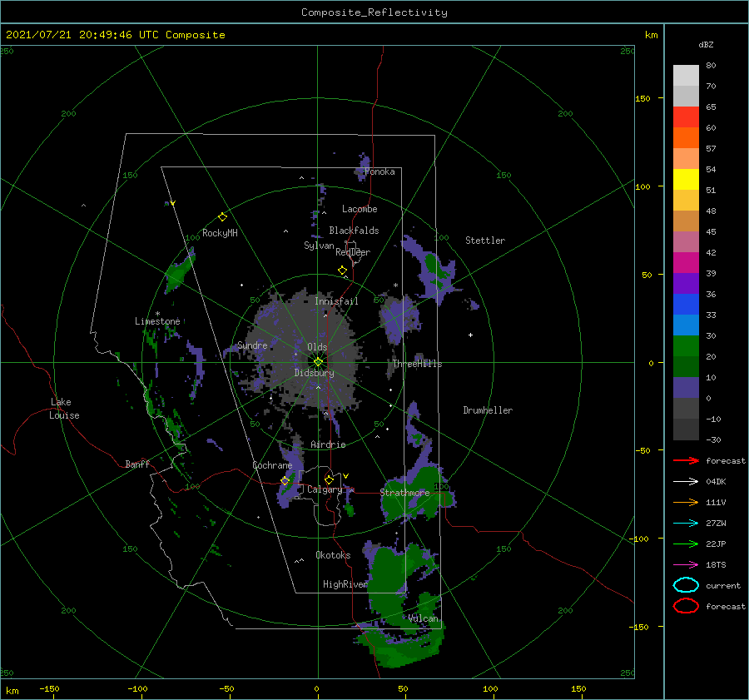Pick the bright yellow 51-54 dBZ swatch
749x700 pixels.
pos(686,180)
